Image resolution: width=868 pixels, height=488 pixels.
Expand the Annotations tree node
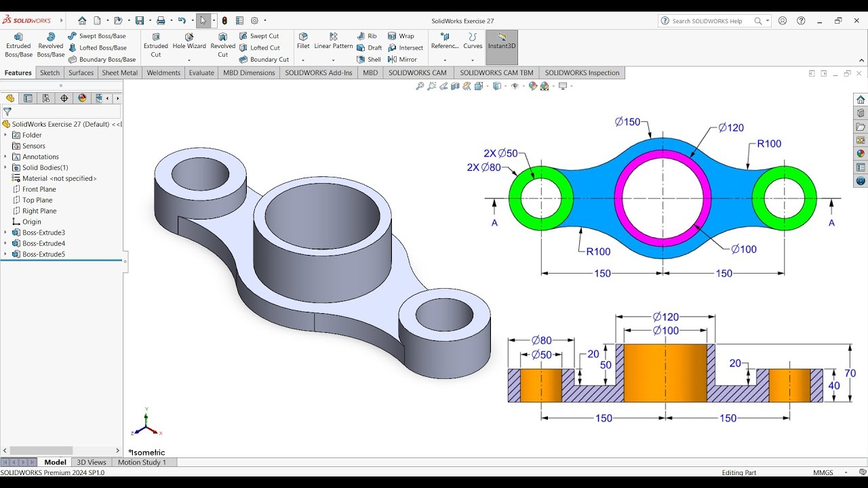5,157
